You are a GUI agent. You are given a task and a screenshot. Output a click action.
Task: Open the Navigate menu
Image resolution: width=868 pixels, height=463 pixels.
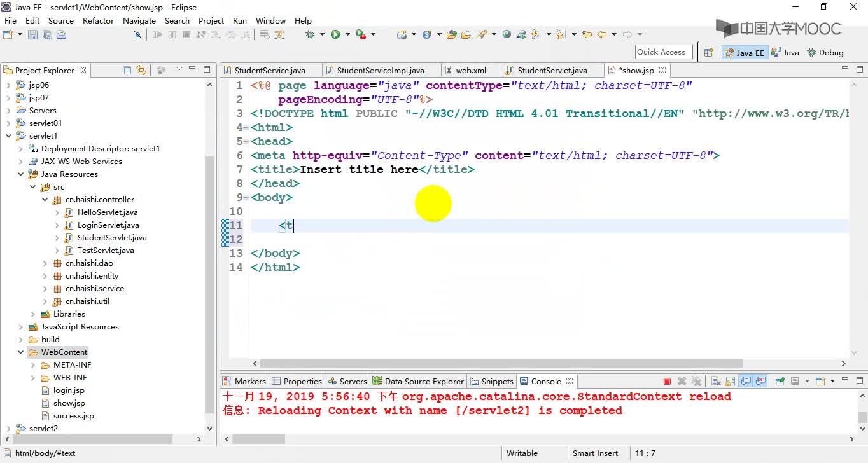click(x=139, y=20)
